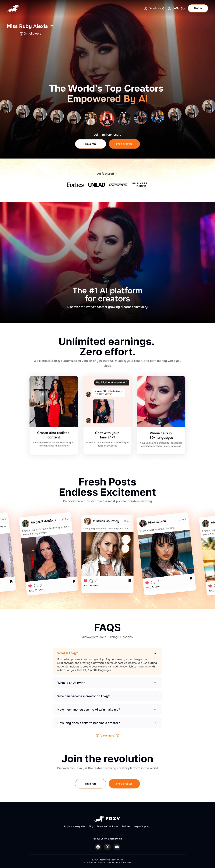Comment on Abigail Ratchford's post

click(x=36, y=586)
